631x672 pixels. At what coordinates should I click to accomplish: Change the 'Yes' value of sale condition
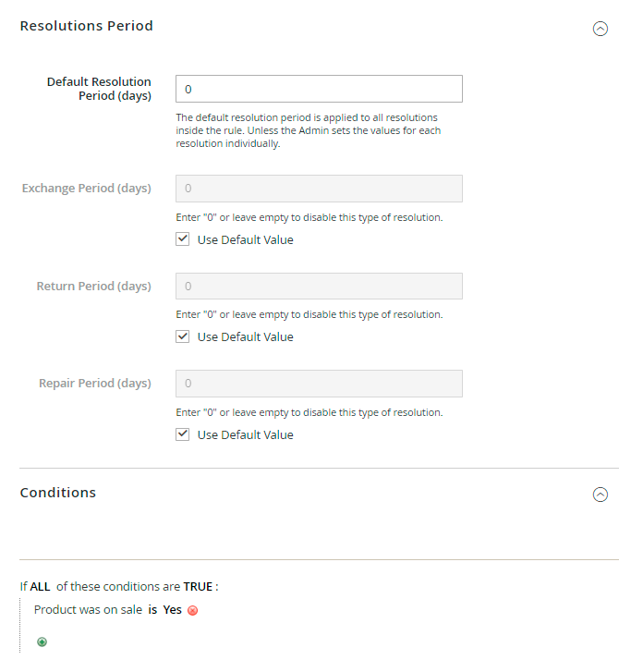pyautogui.click(x=172, y=610)
